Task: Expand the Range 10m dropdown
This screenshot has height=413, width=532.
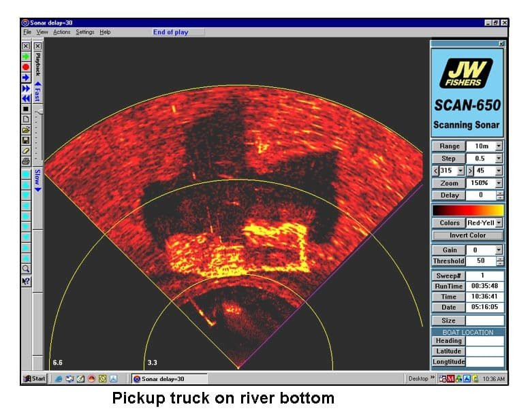Action: tap(499, 146)
